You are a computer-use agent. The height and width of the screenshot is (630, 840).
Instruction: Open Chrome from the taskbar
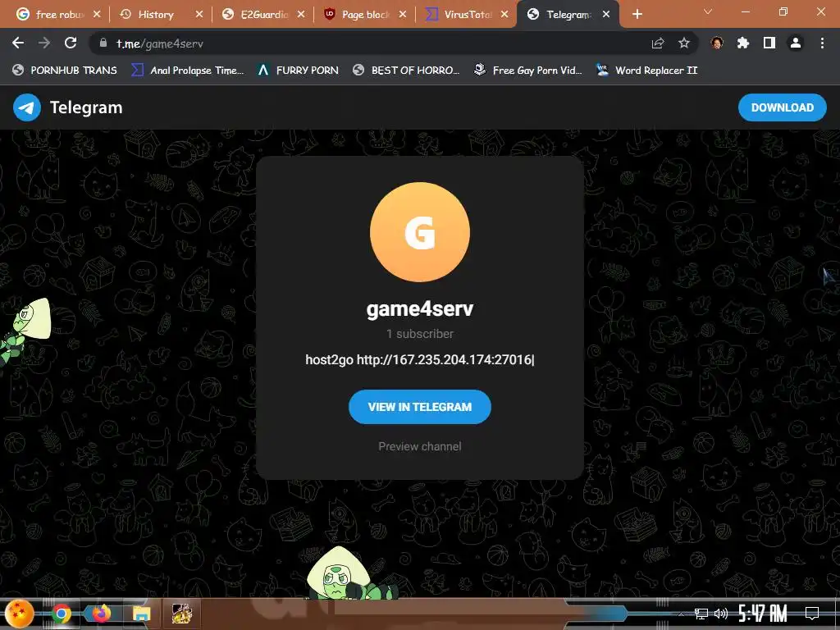tap(61, 614)
